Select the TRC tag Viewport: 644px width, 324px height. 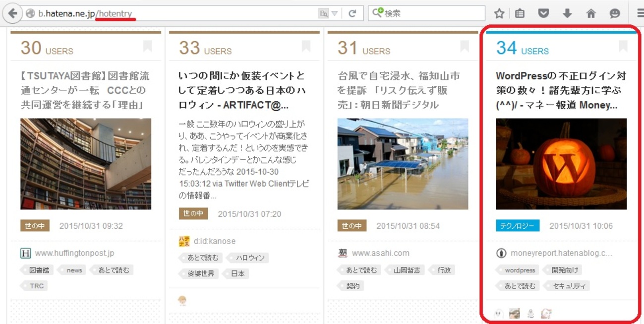tap(35, 286)
